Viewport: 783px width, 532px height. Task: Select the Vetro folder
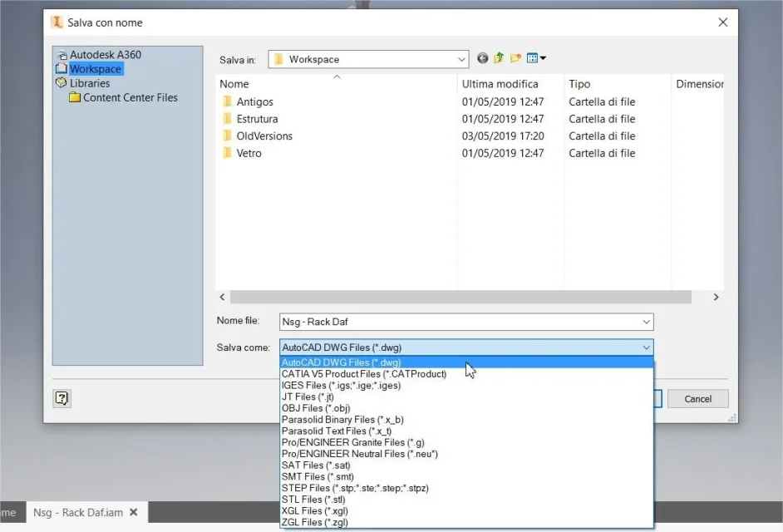(x=249, y=153)
